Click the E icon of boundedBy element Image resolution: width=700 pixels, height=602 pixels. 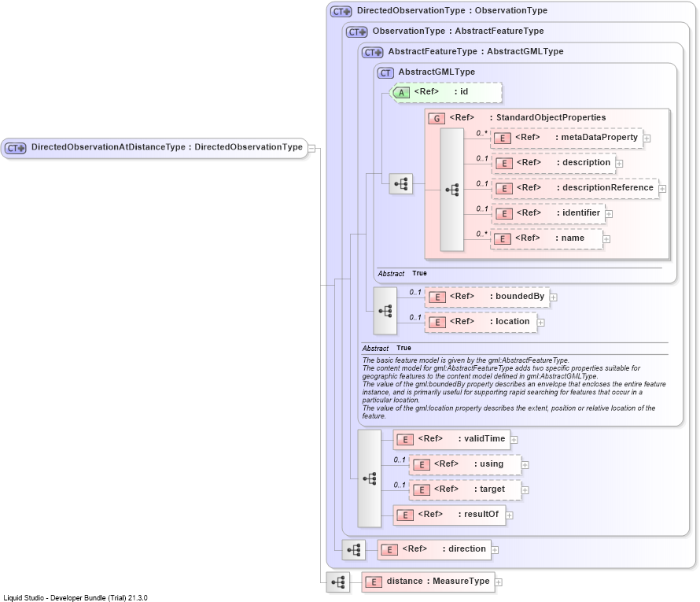(437, 297)
